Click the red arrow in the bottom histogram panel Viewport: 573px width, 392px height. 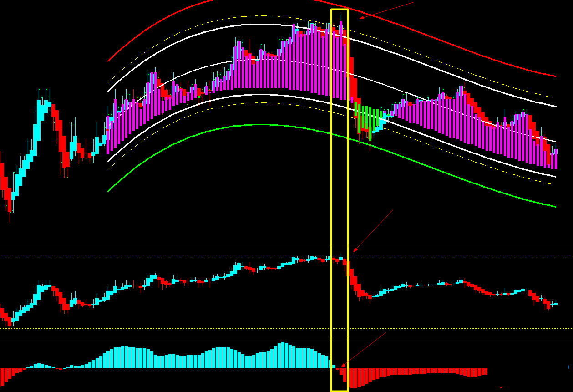pos(363,350)
